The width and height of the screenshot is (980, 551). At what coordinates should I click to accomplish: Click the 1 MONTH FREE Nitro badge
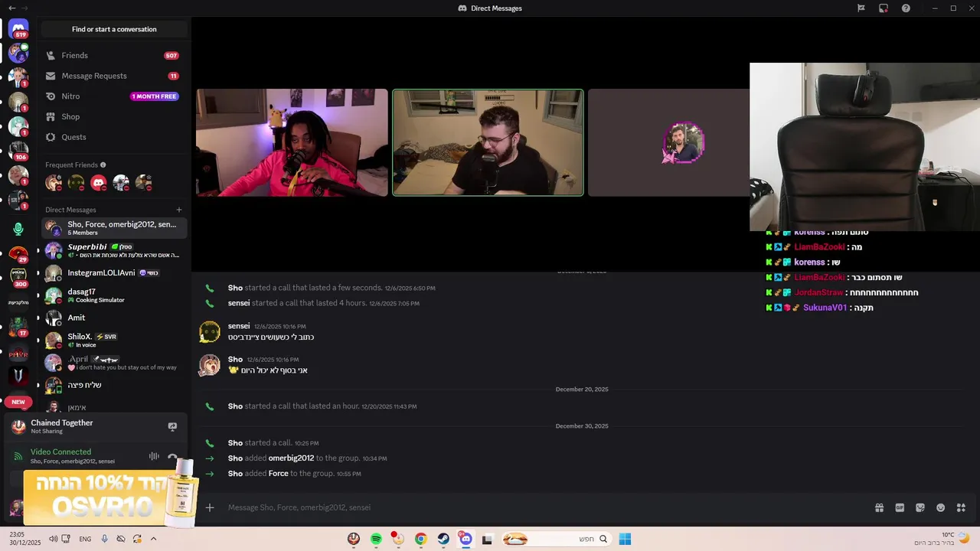tap(155, 96)
